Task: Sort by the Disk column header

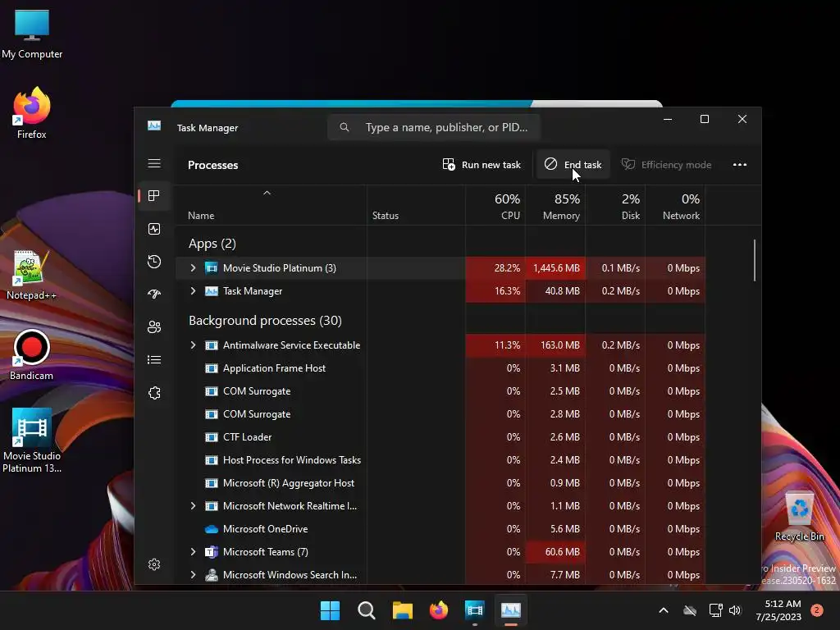Action: point(615,206)
